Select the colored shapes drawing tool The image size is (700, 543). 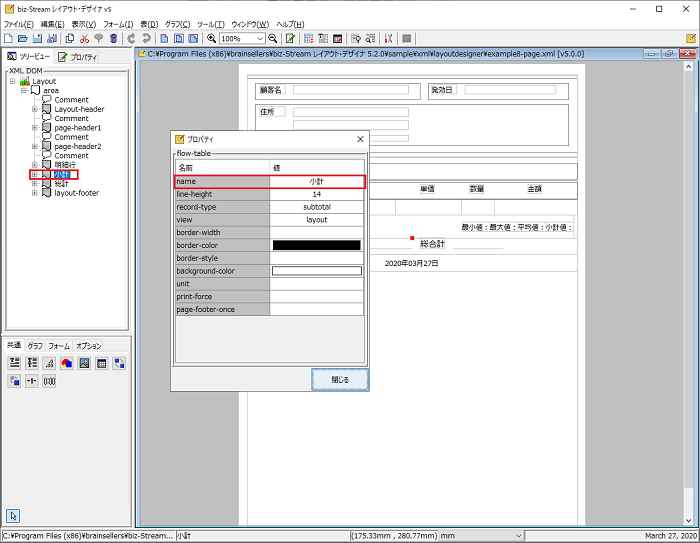(x=67, y=363)
